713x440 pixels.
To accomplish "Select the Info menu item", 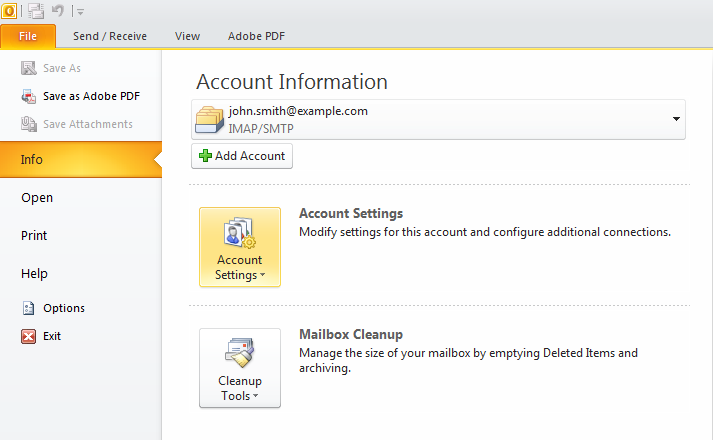I will tap(81, 160).
